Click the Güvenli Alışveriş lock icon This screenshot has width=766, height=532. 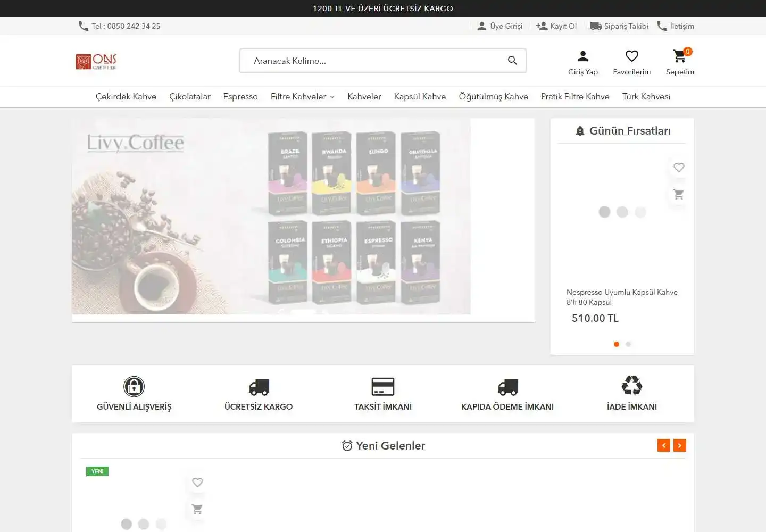pos(134,387)
